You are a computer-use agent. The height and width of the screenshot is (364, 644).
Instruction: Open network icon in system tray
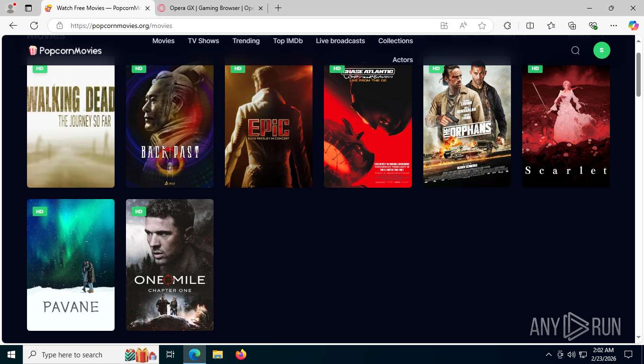(583, 355)
